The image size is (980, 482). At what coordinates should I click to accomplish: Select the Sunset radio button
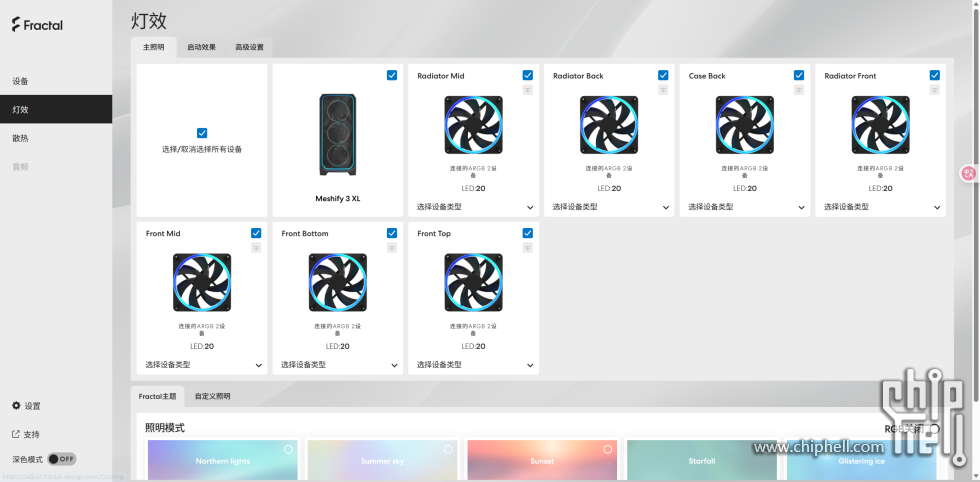coord(608,449)
